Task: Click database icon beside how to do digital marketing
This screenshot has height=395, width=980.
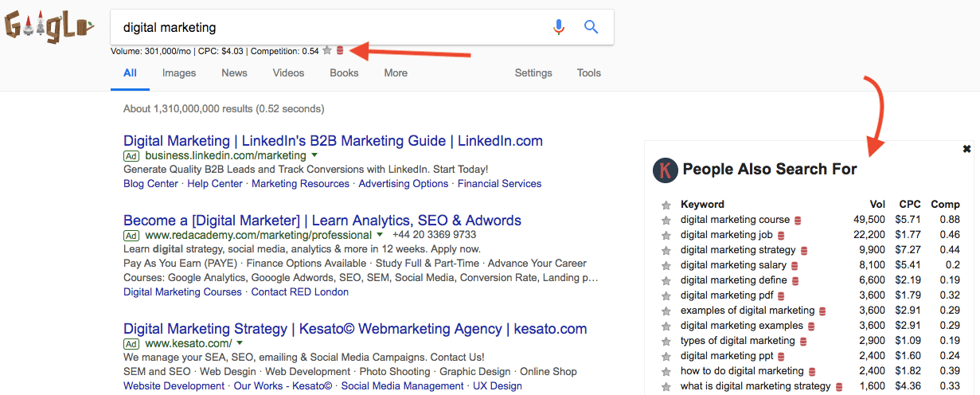Action: coord(812,371)
